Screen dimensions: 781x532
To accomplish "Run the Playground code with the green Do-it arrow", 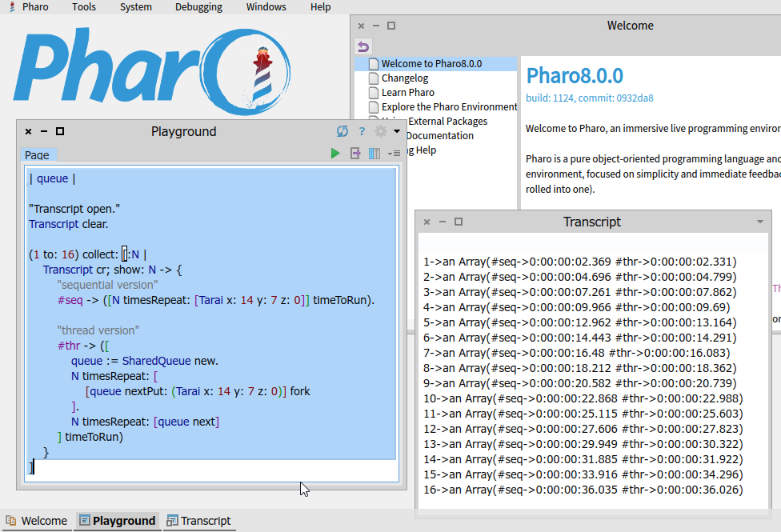I will (335, 154).
